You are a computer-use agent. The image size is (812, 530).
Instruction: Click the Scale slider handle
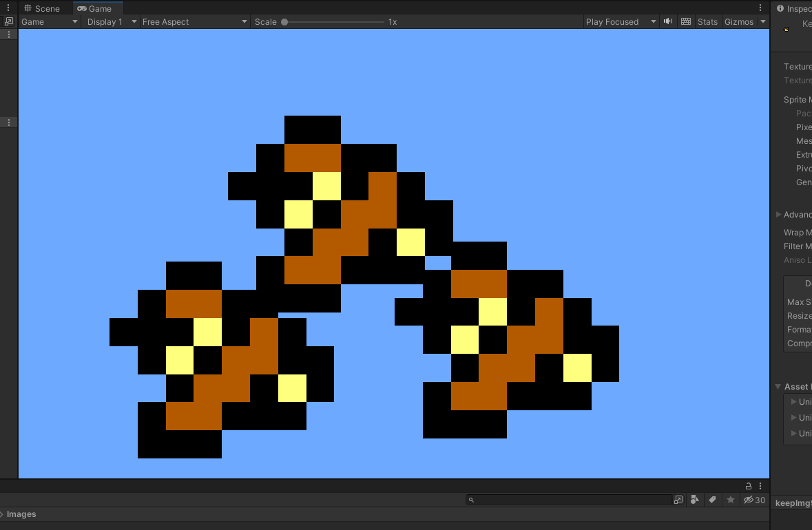[284, 22]
